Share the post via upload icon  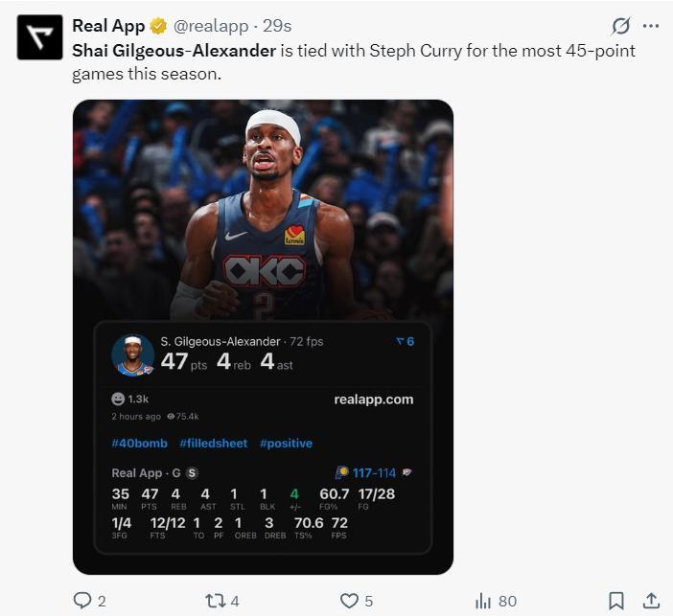pos(651,601)
